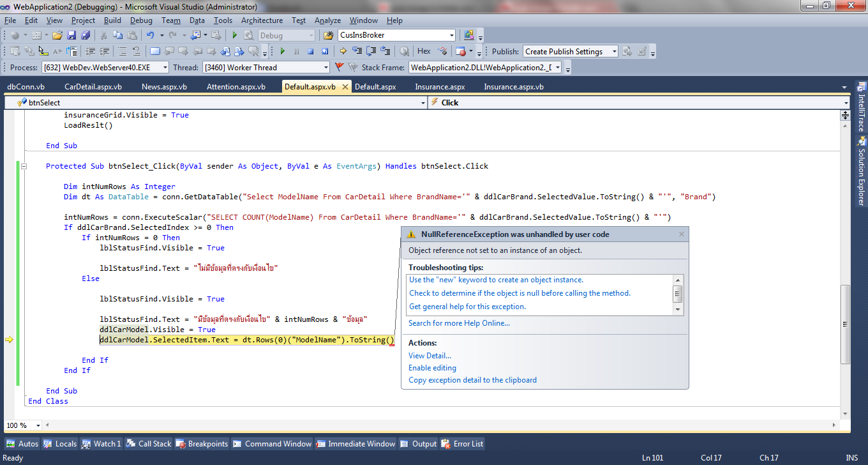Viewport: 868px width, 465px height.
Task: Open the Error List tab
Action: [462, 443]
